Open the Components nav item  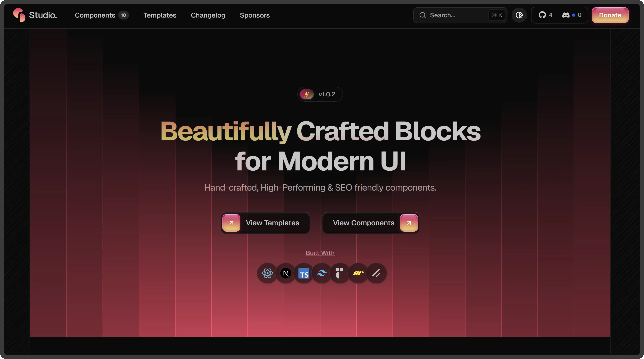pyautogui.click(x=95, y=15)
